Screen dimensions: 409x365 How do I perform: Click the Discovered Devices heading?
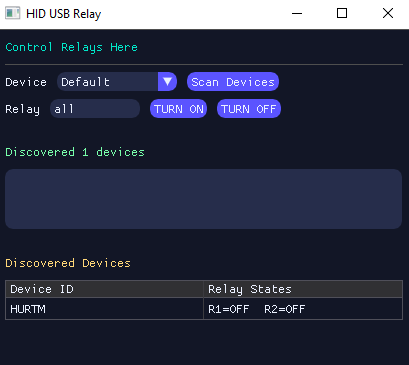[68, 263]
